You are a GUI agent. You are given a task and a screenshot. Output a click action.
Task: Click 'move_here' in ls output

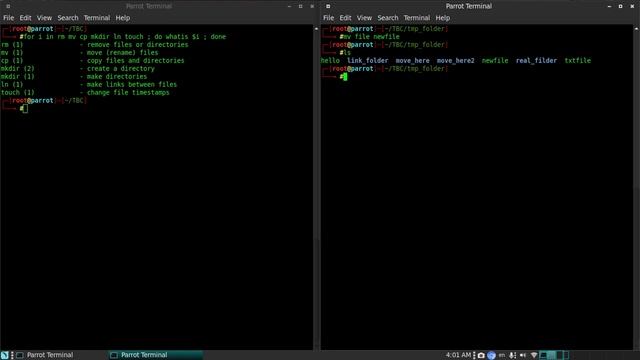412,61
